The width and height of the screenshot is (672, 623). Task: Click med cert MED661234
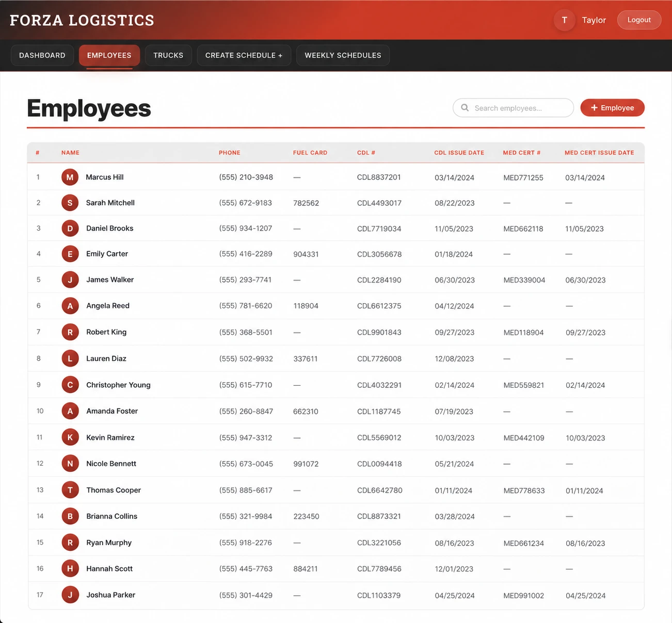(523, 543)
